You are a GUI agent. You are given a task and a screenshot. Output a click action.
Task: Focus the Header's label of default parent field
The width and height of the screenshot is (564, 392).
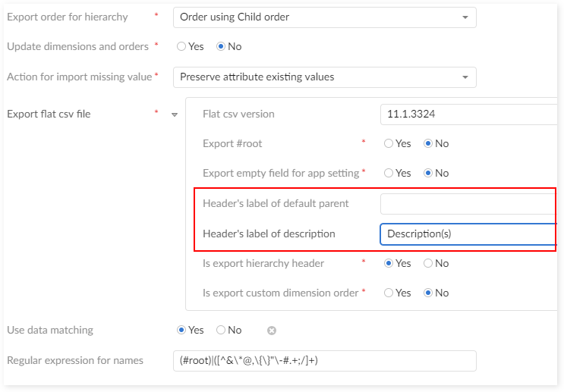(x=468, y=203)
